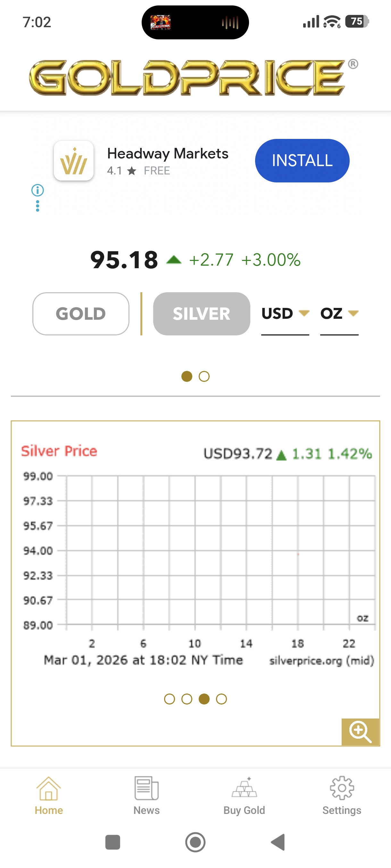Open the News tab
This screenshot has height=868, width=391.
146,796
